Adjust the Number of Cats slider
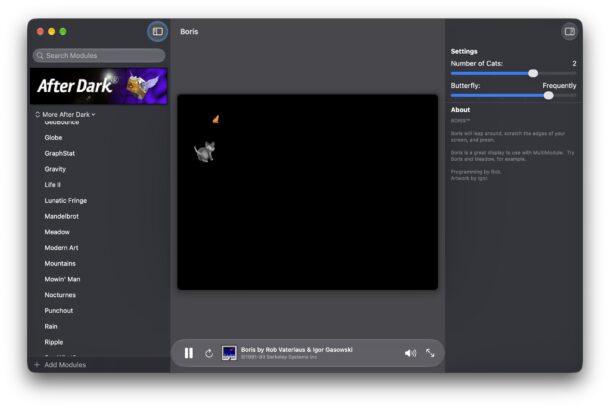Image resolution: width=610 pixels, height=409 pixels. pos(533,73)
